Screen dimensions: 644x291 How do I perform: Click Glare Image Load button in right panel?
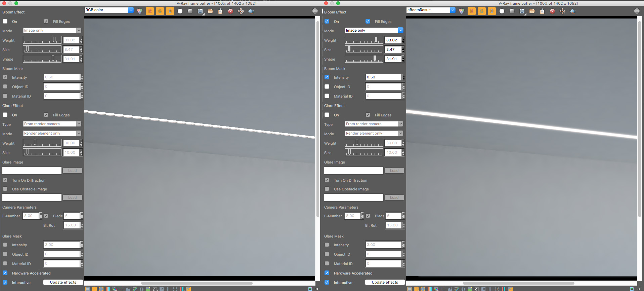coord(394,171)
